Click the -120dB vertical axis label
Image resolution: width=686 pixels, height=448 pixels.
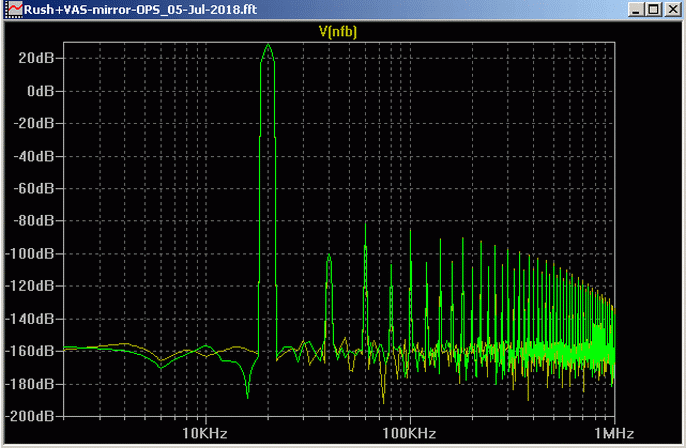tap(30, 286)
